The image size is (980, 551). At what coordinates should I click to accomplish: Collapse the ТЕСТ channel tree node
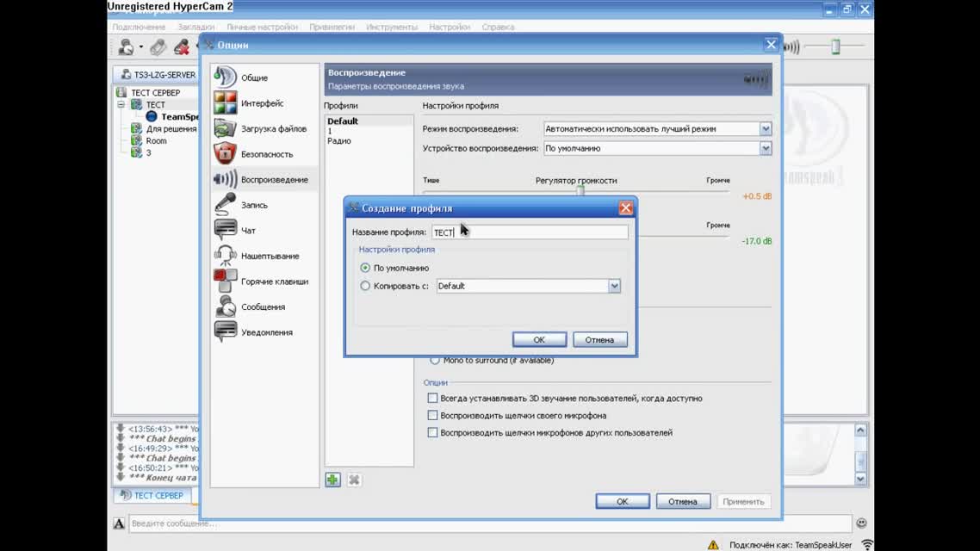click(x=121, y=104)
